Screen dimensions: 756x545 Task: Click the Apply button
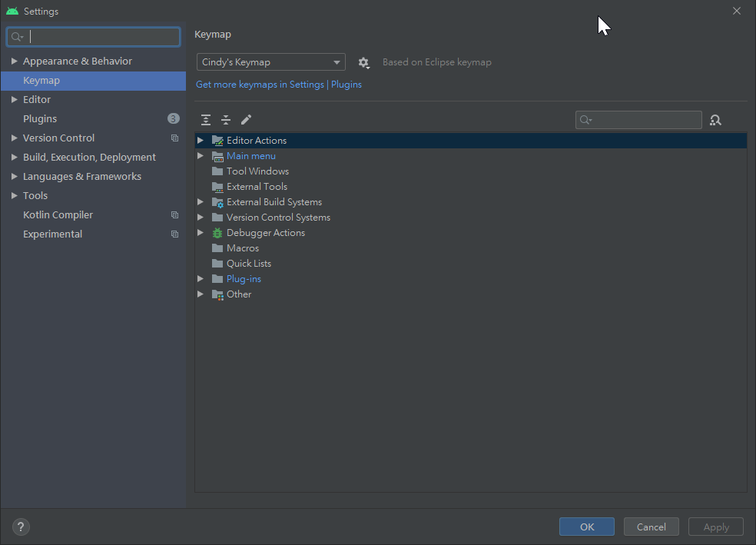tap(716, 527)
